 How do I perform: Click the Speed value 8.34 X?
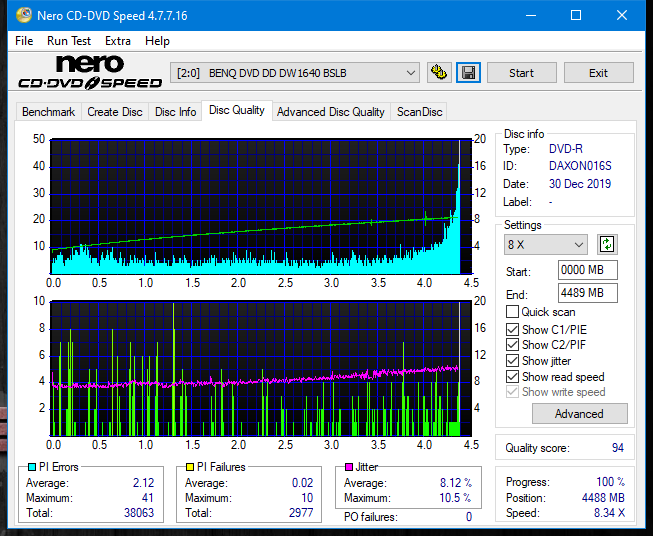coord(609,513)
